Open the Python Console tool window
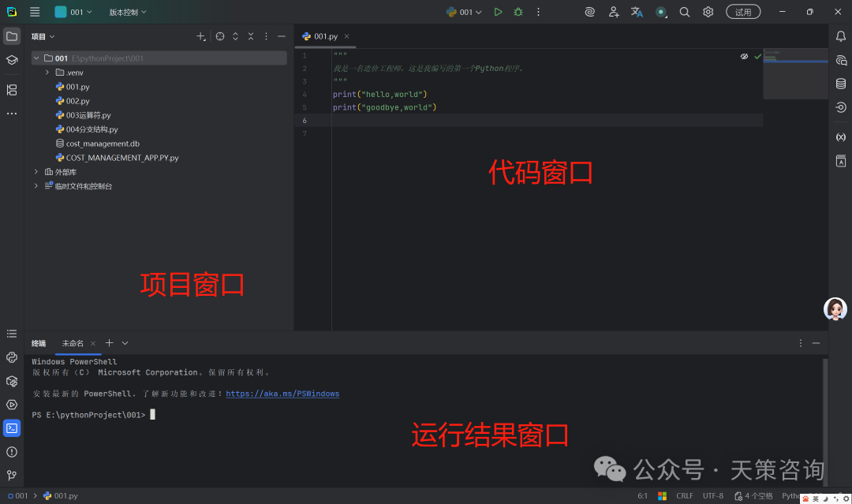This screenshot has width=852, height=504. click(11, 357)
